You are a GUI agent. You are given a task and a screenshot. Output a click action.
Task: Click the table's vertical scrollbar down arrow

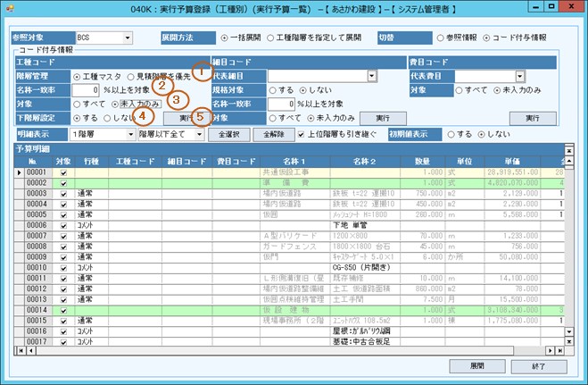pyautogui.click(x=570, y=332)
